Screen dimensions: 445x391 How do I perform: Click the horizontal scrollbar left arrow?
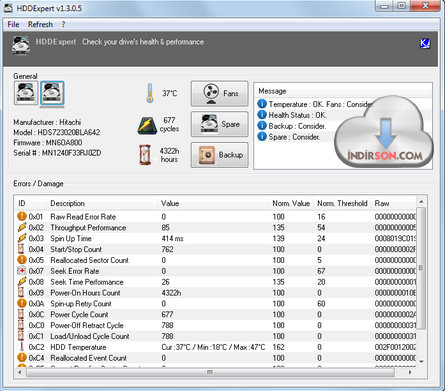pyautogui.click(x=20, y=372)
